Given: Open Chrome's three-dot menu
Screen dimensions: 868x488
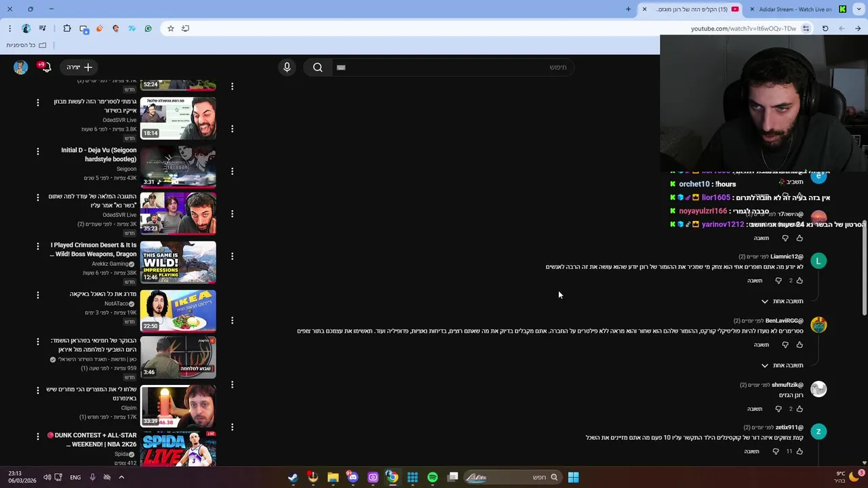Looking at the screenshot, I should click(9, 28).
